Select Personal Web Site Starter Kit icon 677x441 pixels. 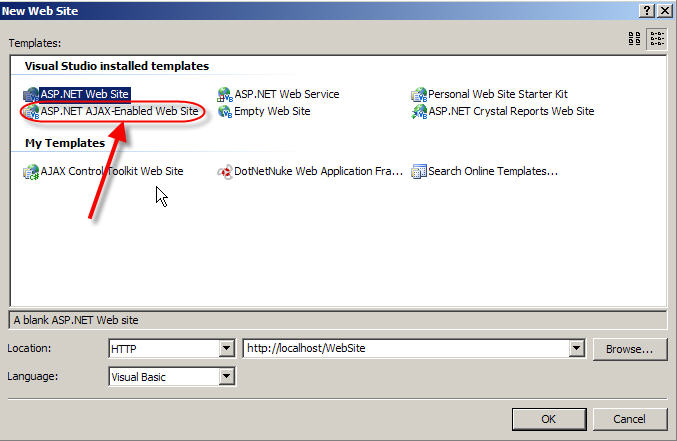[419, 94]
